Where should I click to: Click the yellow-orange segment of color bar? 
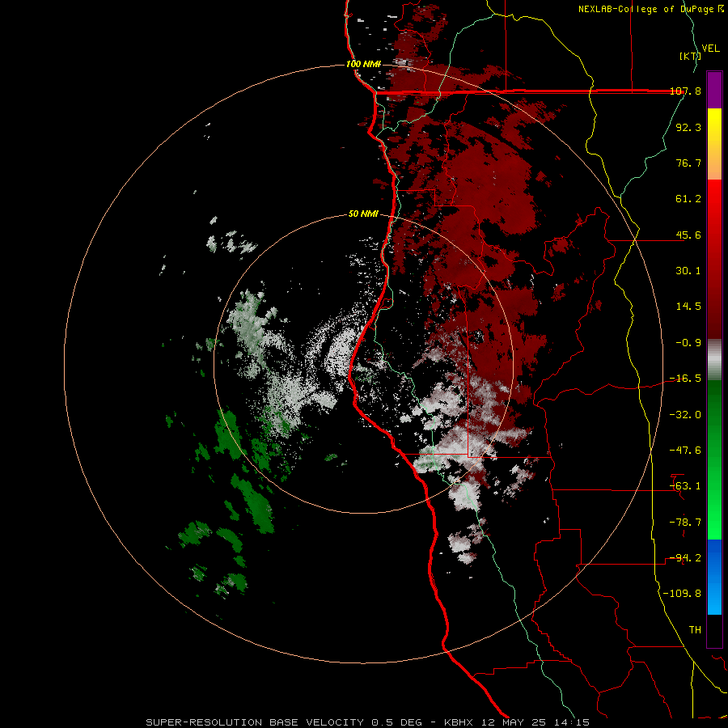click(714, 144)
